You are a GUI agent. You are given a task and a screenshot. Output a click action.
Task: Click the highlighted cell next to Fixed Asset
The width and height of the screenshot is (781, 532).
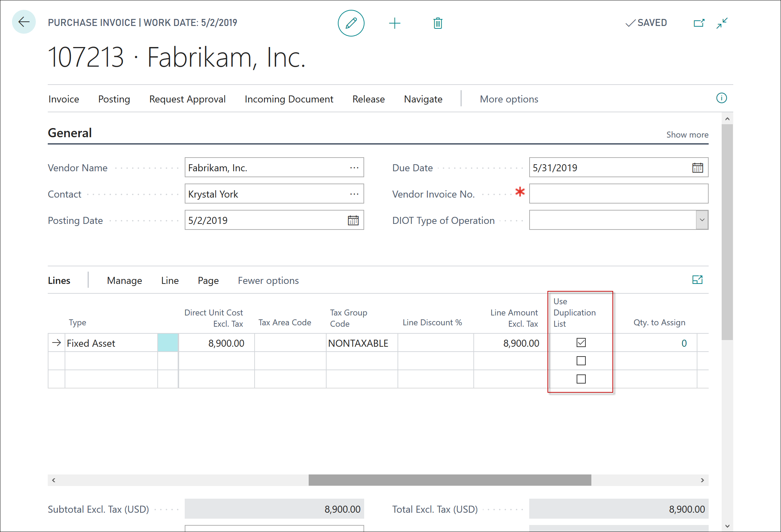(168, 343)
